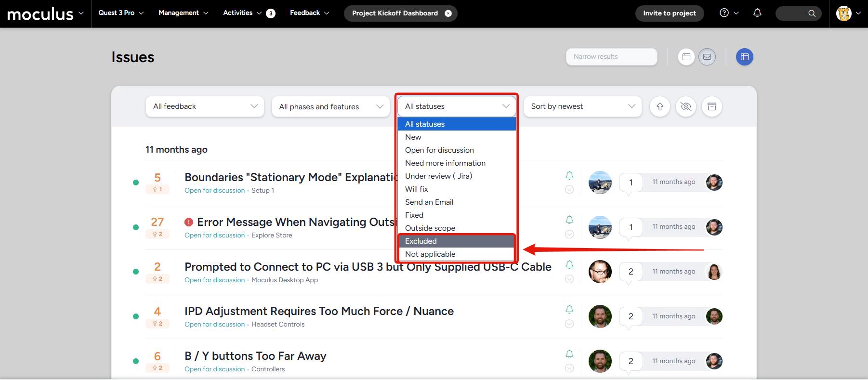Toggle bell for IPD Adjustment issue
The height and width of the screenshot is (380, 868).
point(569,310)
